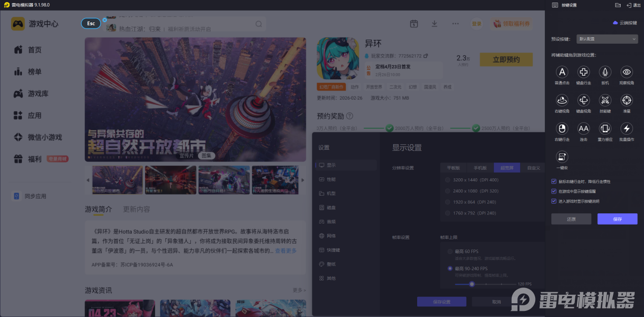Open the 其他 settings section
The image size is (644, 317).
click(x=346, y=278)
